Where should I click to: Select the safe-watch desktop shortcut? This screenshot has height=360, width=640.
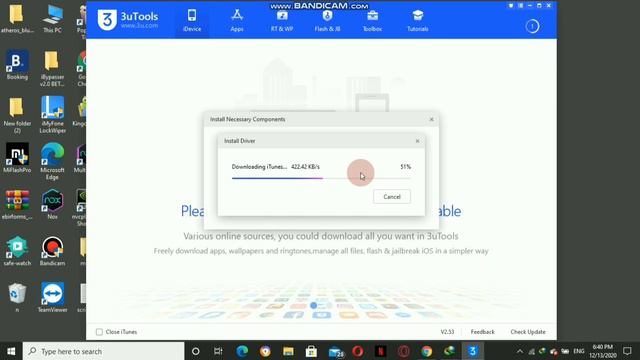[17, 251]
